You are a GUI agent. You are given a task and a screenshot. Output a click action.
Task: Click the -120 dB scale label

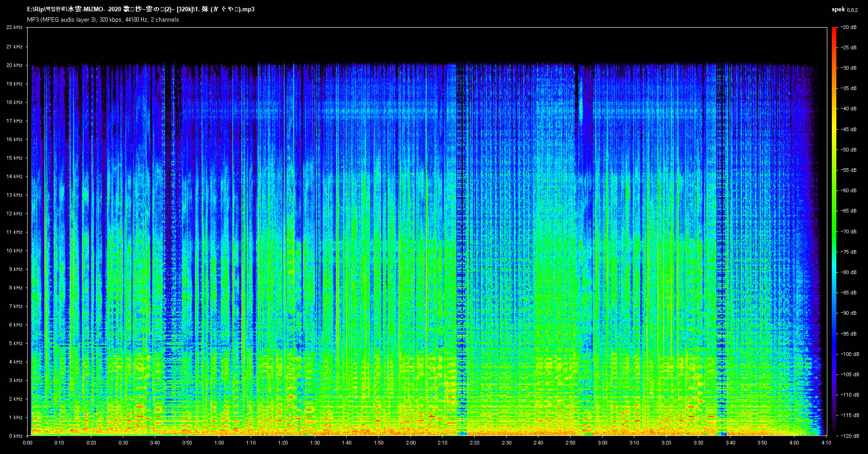point(850,436)
